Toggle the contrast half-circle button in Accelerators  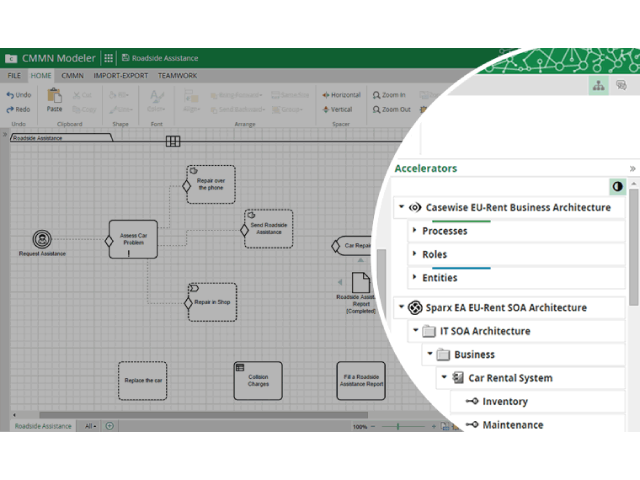click(x=617, y=187)
